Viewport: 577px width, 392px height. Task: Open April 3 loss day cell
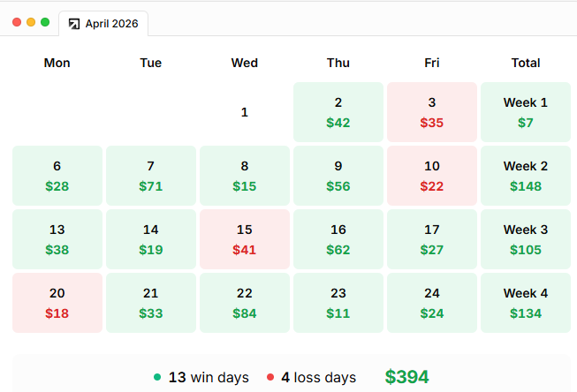tap(432, 112)
